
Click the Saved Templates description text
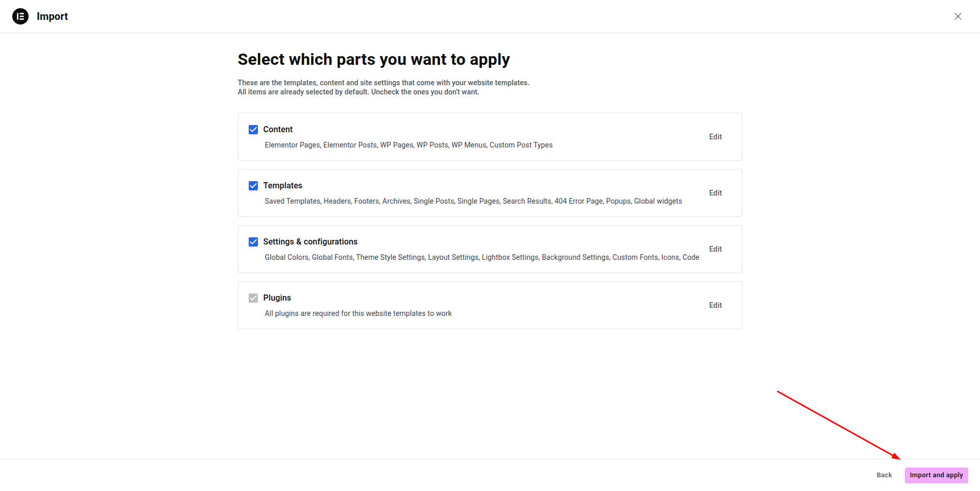click(x=473, y=201)
